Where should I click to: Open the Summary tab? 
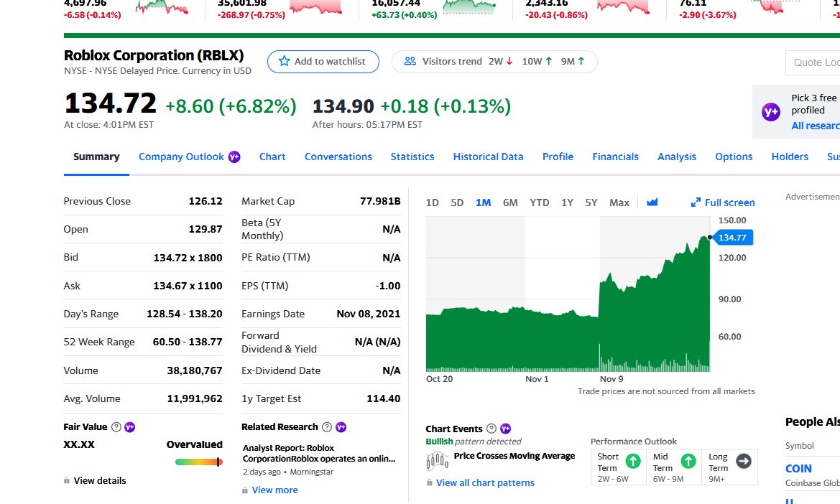(96, 157)
